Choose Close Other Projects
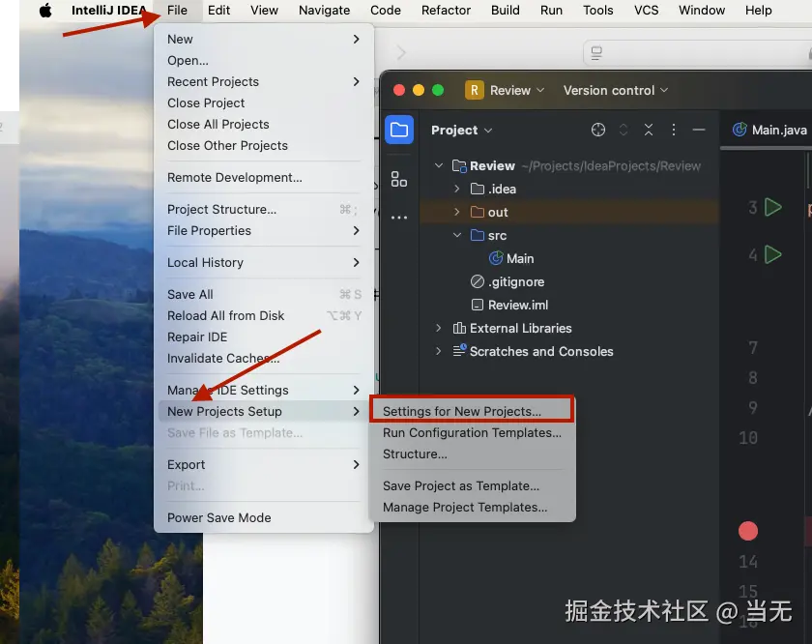Viewport: 812px width, 644px height. pyautogui.click(x=264, y=146)
